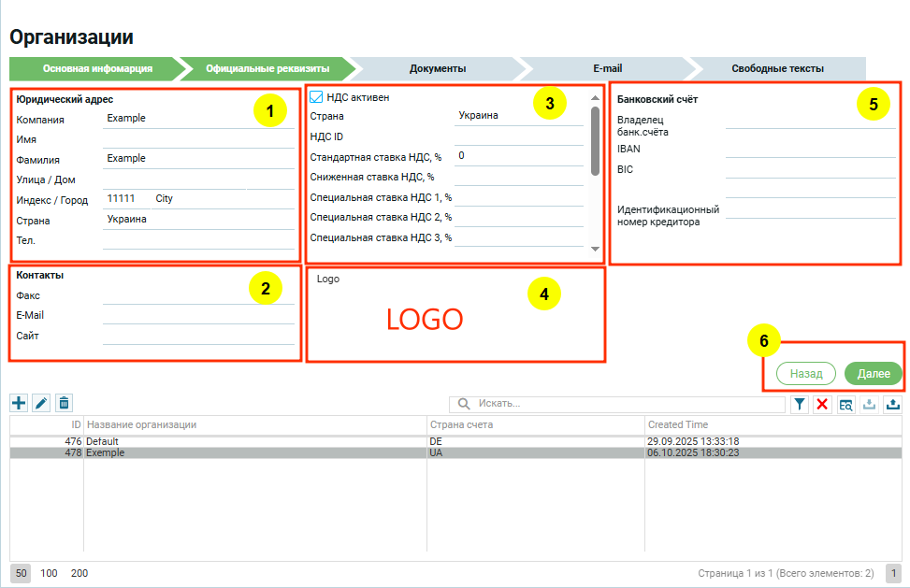Open the Документы tab

[438, 68]
